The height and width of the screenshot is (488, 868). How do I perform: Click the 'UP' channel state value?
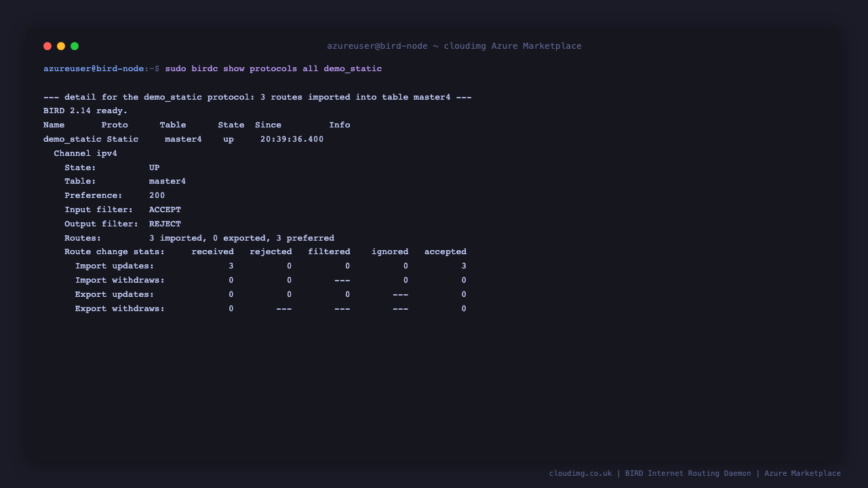155,167
